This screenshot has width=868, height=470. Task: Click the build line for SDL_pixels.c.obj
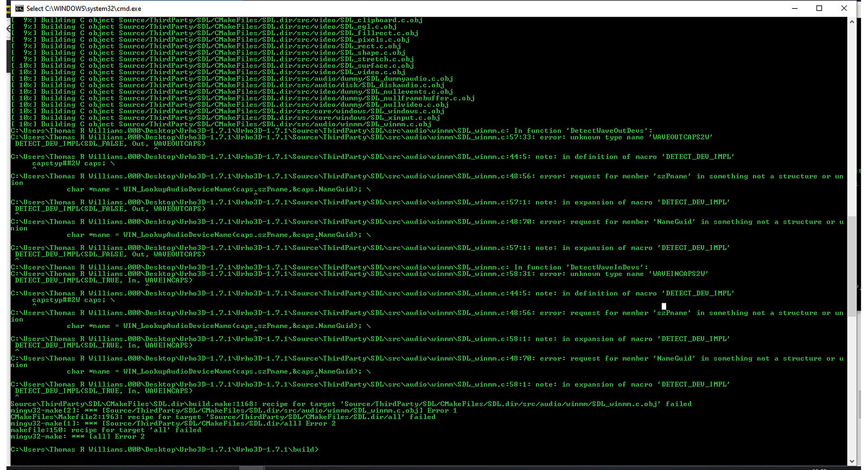(210, 40)
